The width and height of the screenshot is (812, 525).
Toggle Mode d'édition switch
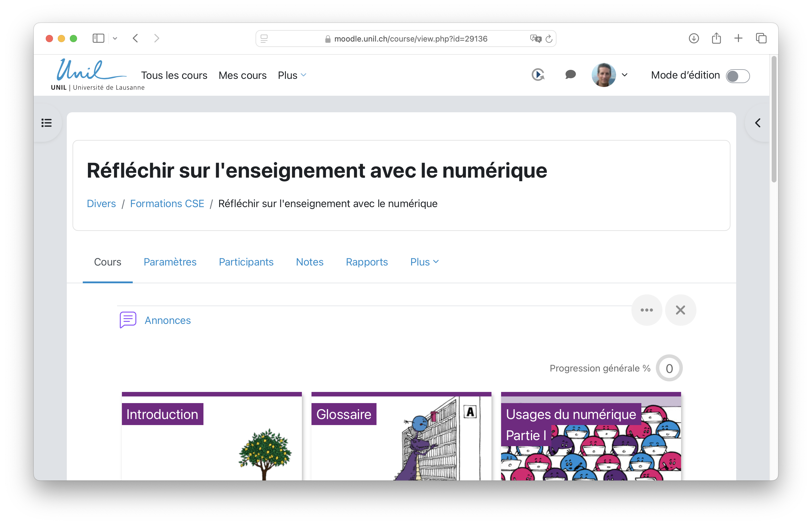(737, 76)
